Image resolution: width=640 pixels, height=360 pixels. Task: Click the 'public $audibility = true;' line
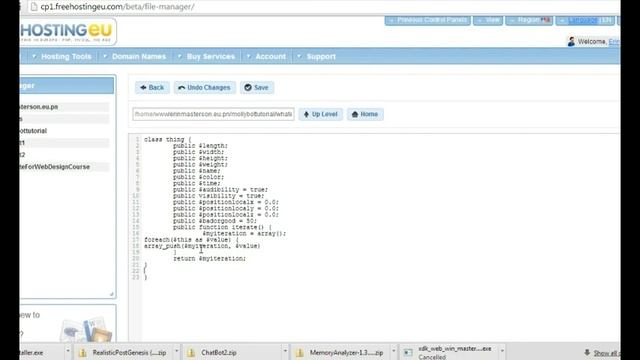(x=220, y=189)
